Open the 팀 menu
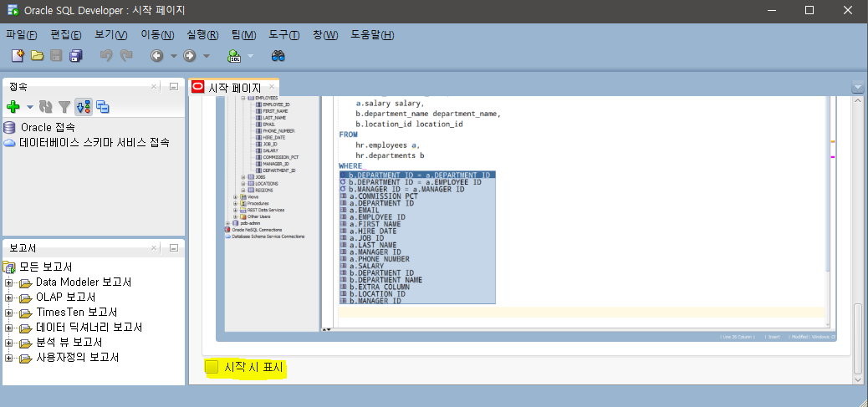The image size is (868, 407). coord(243,35)
